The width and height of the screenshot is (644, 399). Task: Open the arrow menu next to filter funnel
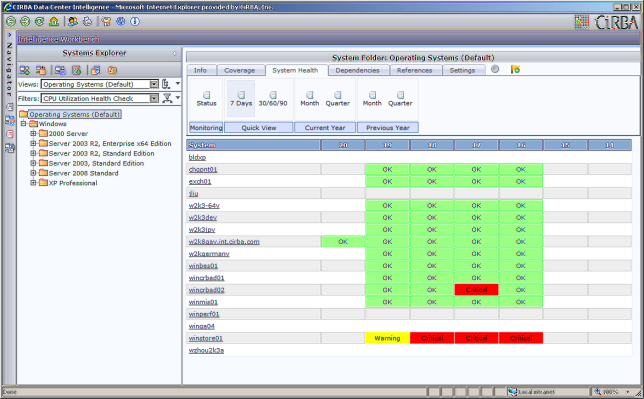(177, 97)
